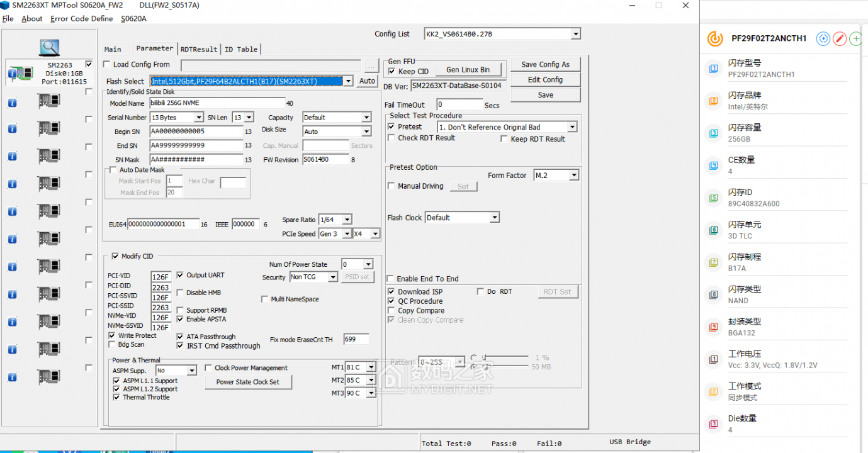Screen dimensions: 868x453
Task: Click the numbered icon beside 闪存单元
Action: (x=714, y=230)
